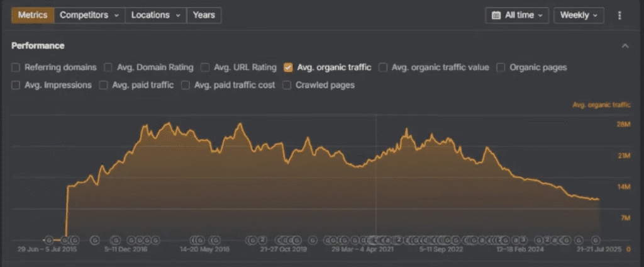The width and height of the screenshot is (644, 267).
Task: Switch to the Years tab
Action: coord(204,15)
